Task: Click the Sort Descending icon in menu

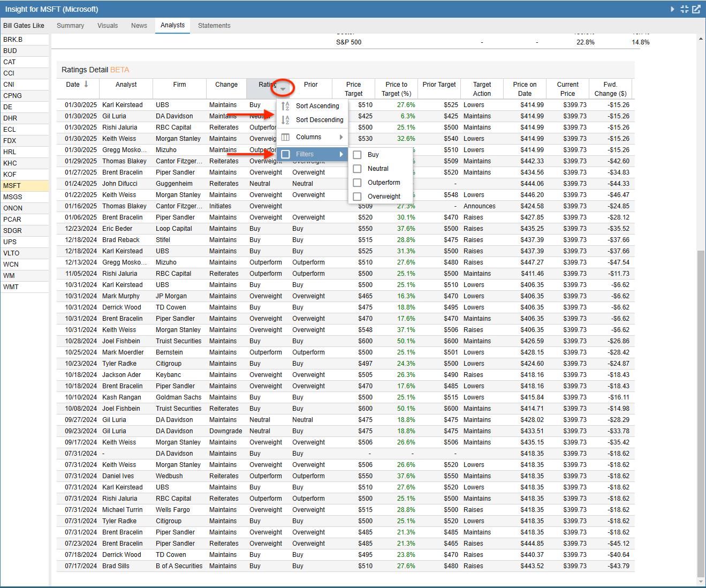Action: pyautogui.click(x=285, y=120)
